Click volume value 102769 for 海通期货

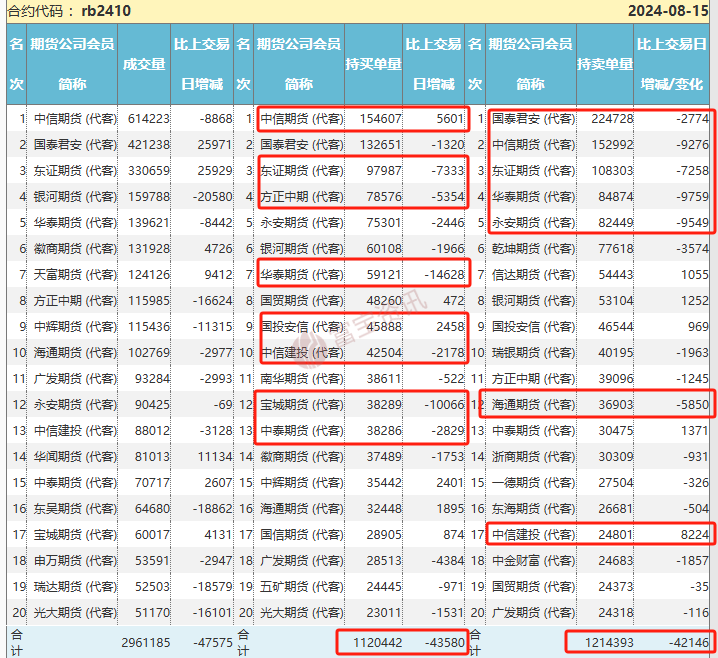tap(149, 353)
